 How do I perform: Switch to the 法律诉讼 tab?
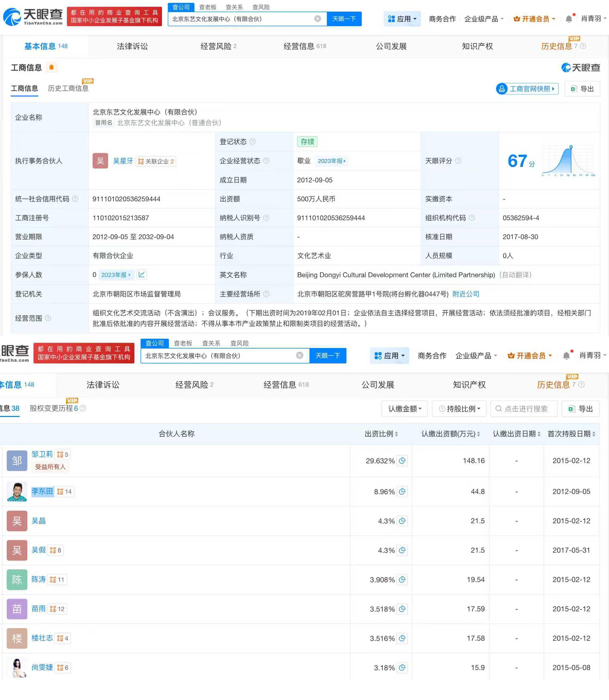tap(132, 46)
